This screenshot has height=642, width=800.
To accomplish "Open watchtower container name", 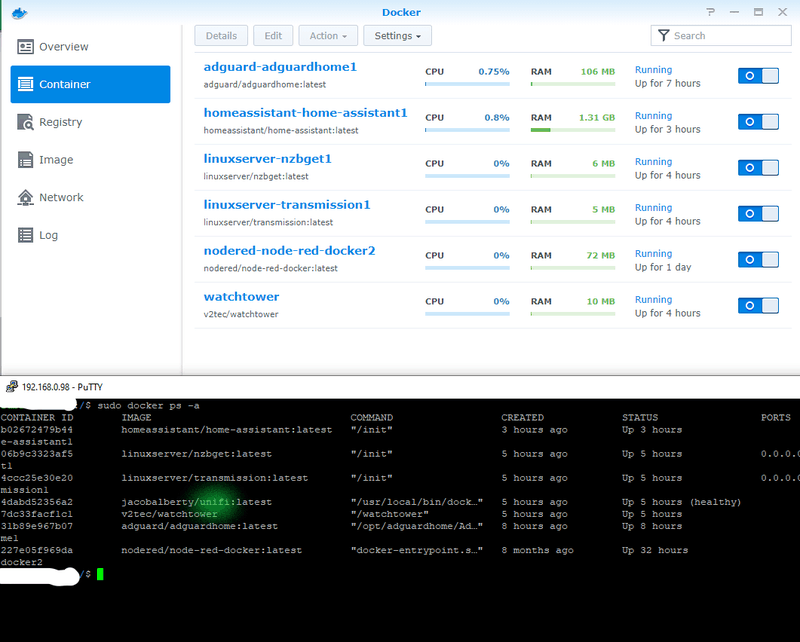I will (x=241, y=297).
